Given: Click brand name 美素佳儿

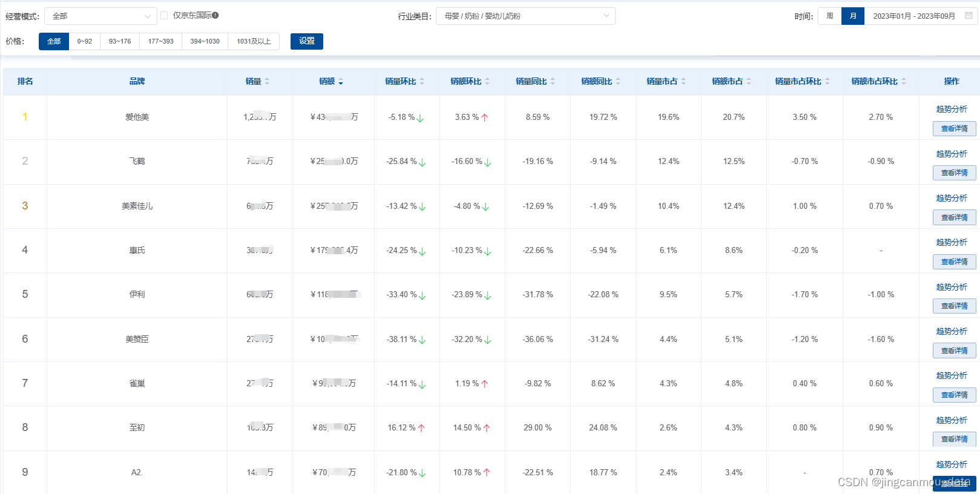Looking at the screenshot, I should coord(137,206).
